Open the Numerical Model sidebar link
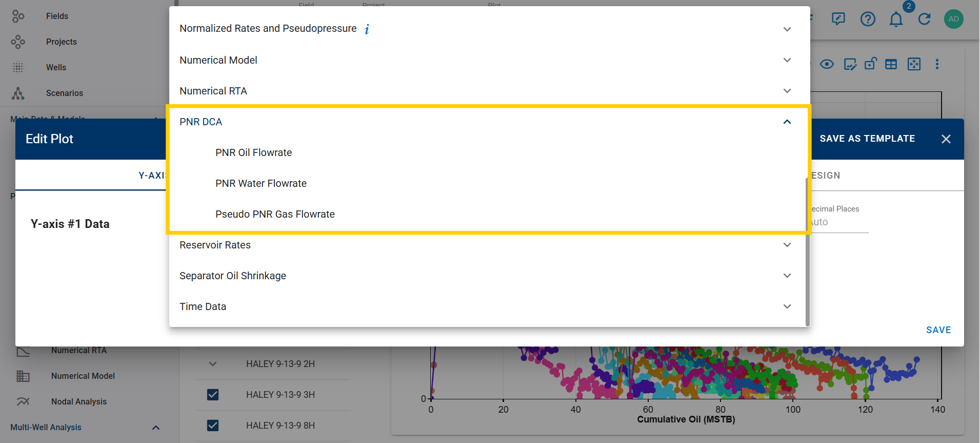This screenshot has width=980, height=443. [x=83, y=376]
